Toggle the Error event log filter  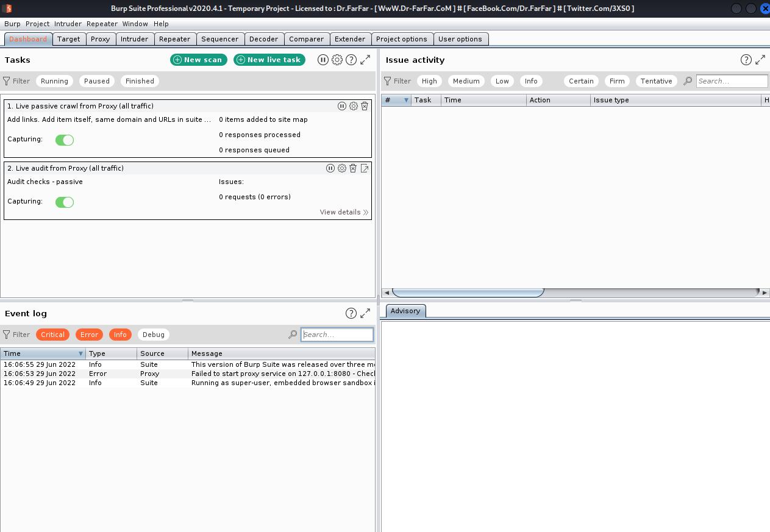89,335
